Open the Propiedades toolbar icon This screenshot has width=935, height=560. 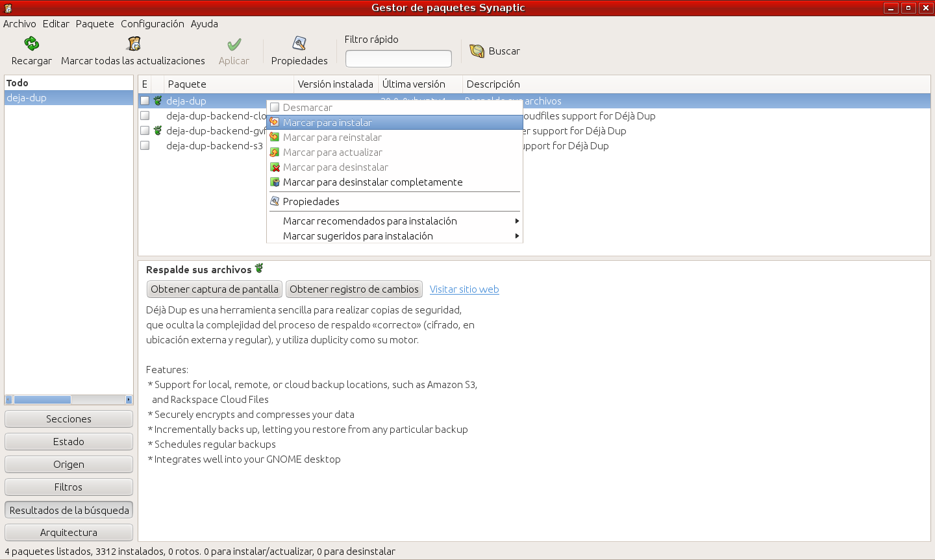pos(299,44)
